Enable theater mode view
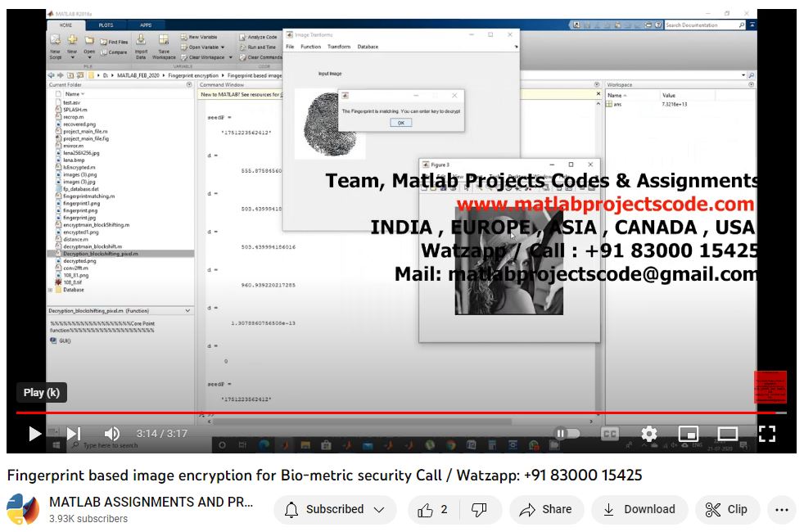The width and height of the screenshot is (804, 532). pyautogui.click(x=727, y=434)
